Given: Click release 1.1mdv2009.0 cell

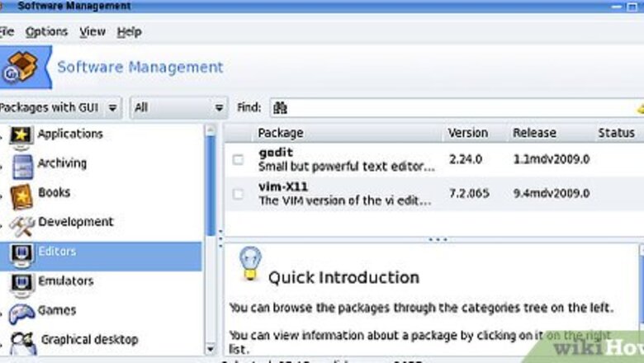Looking at the screenshot, I should [x=552, y=159].
